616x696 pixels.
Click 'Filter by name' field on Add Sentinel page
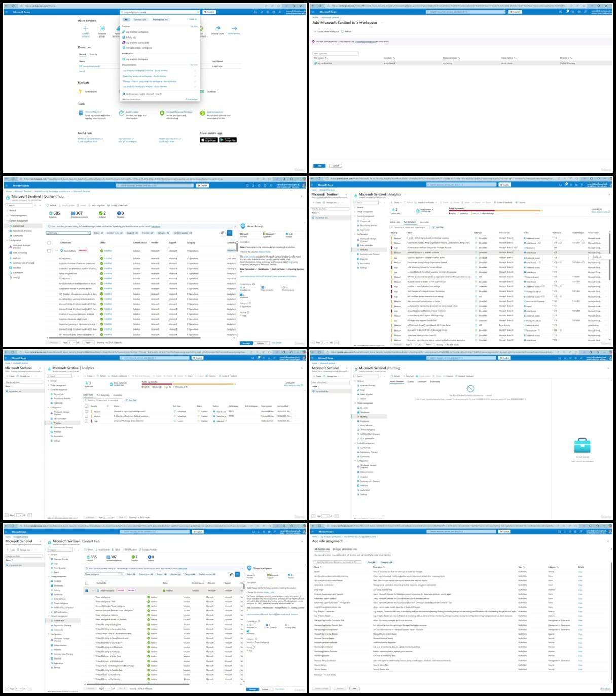[336, 53]
